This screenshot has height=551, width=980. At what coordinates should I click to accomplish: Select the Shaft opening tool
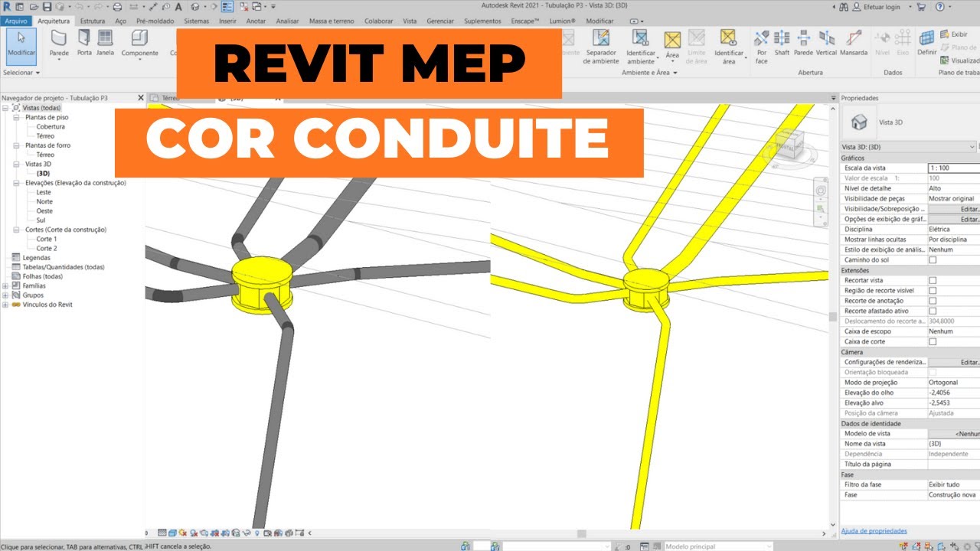(x=782, y=43)
